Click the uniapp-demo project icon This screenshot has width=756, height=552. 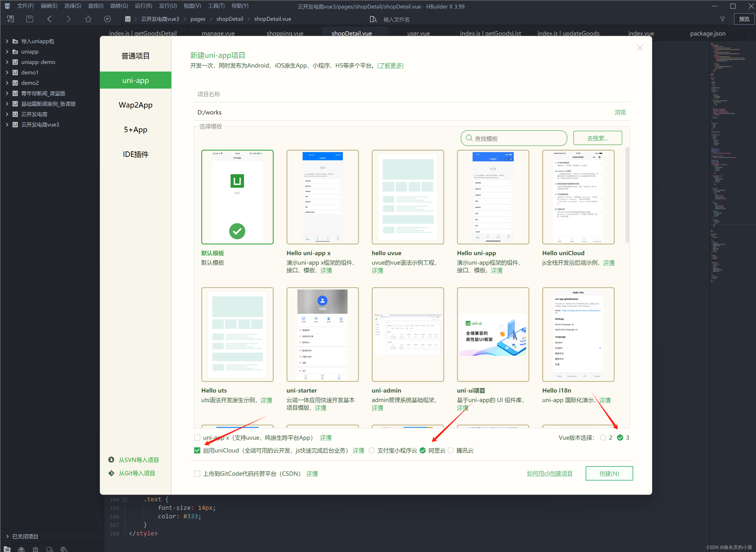point(15,62)
